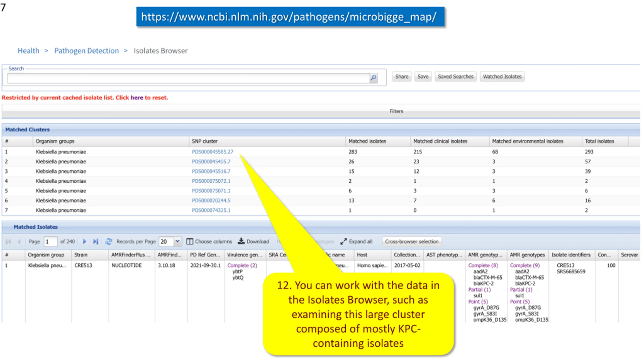
Task: Click the Share button
Action: point(402,77)
